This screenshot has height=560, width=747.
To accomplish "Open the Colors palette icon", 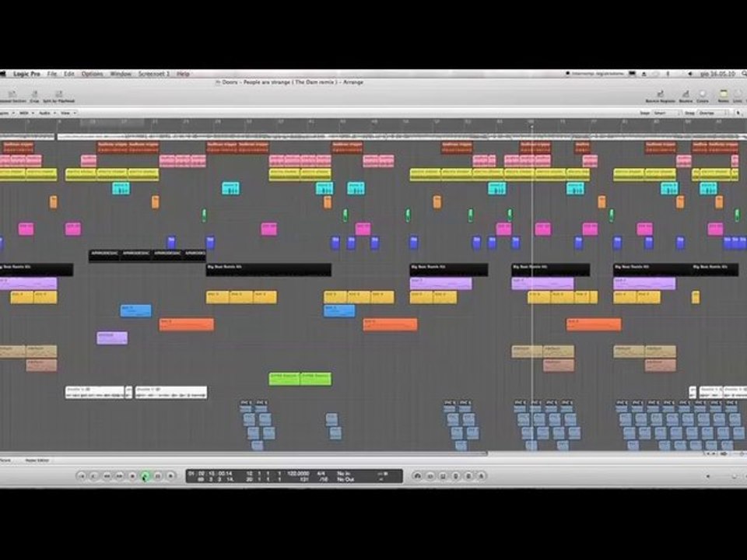I will click(x=702, y=96).
